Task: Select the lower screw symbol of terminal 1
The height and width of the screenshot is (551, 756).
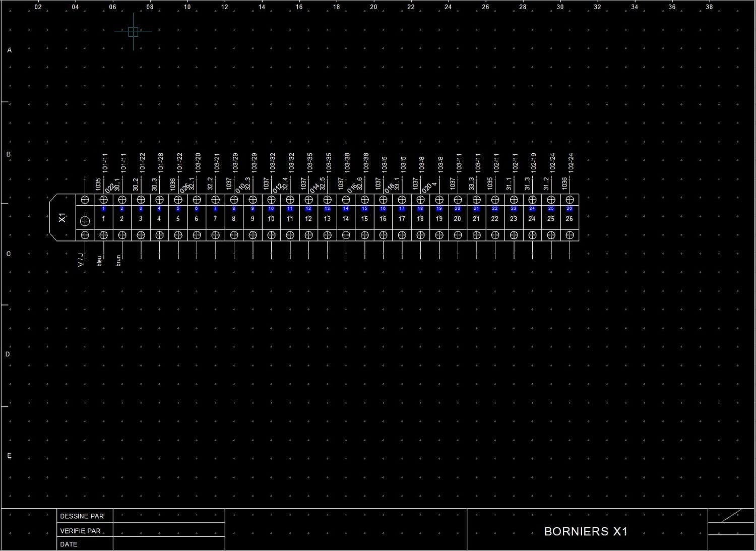Action: click(103, 235)
